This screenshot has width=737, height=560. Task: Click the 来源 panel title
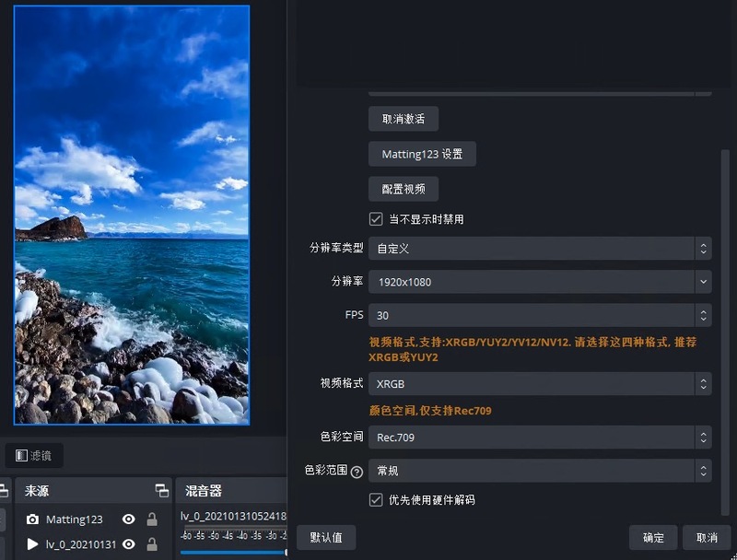pyautogui.click(x=37, y=491)
